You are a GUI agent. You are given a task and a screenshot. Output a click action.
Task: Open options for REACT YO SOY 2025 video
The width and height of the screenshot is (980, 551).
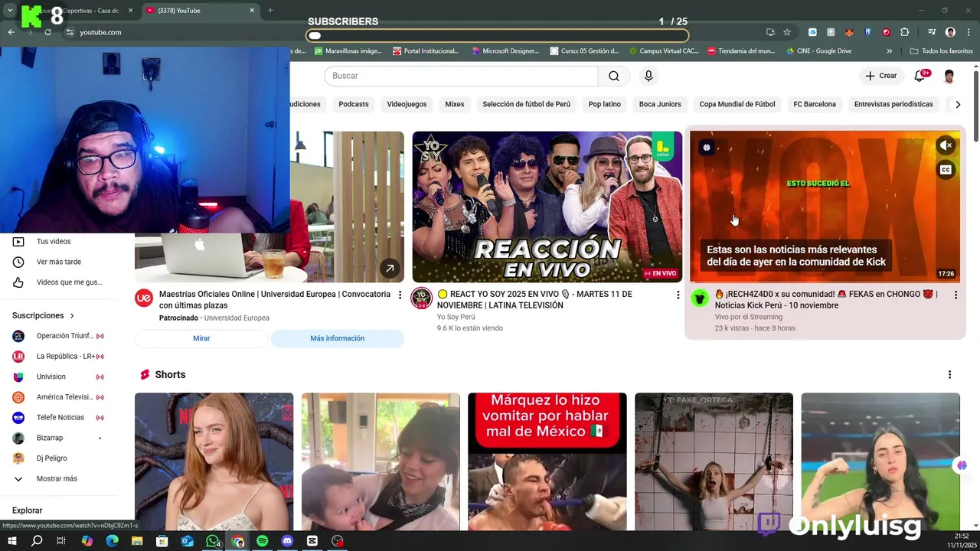(x=678, y=295)
